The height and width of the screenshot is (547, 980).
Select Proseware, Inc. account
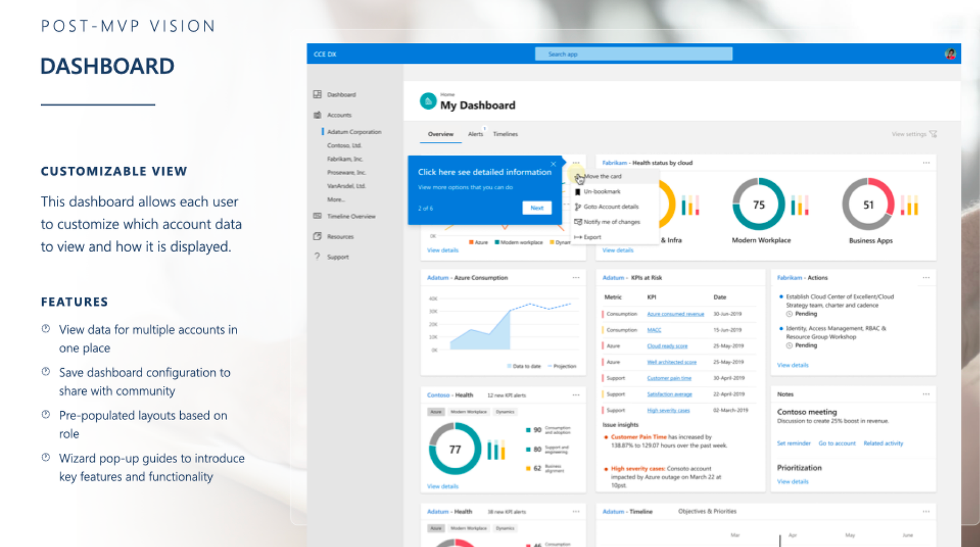click(x=346, y=172)
